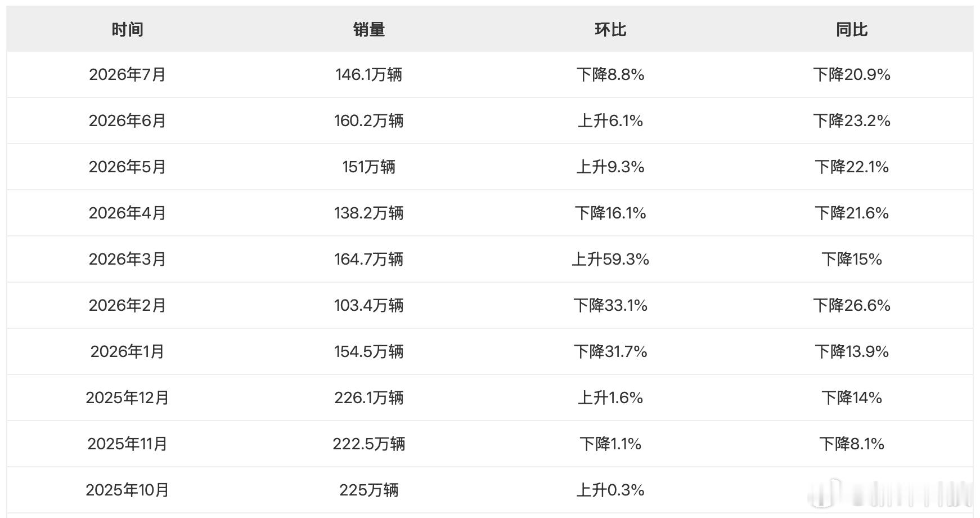Click the 同比 column header
This screenshot has width=980, height=518.
pos(852,29)
